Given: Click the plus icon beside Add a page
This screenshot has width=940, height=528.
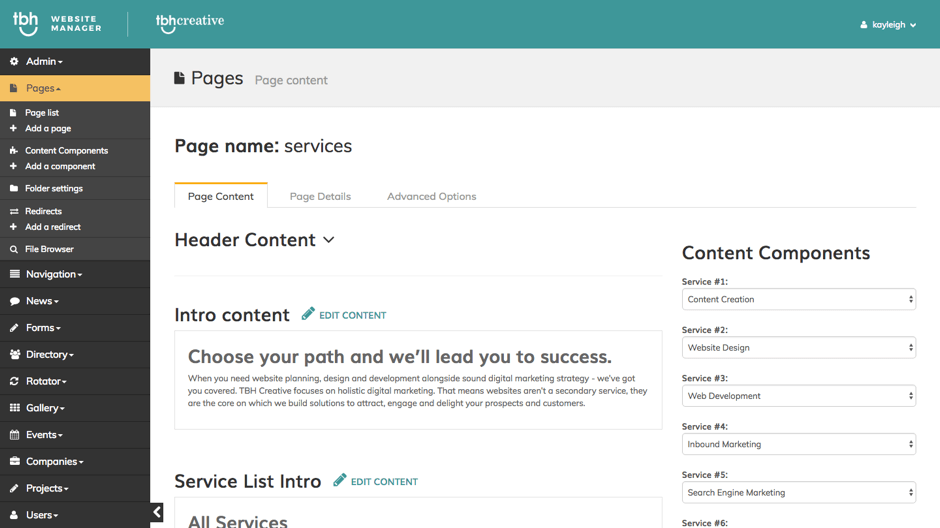Looking at the screenshot, I should point(13,128).
